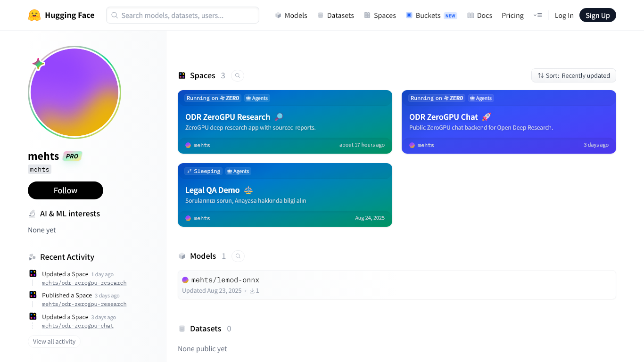644x362 pixels.
Task: Click the Recent Activity icon
Action: tap(32, 257)
